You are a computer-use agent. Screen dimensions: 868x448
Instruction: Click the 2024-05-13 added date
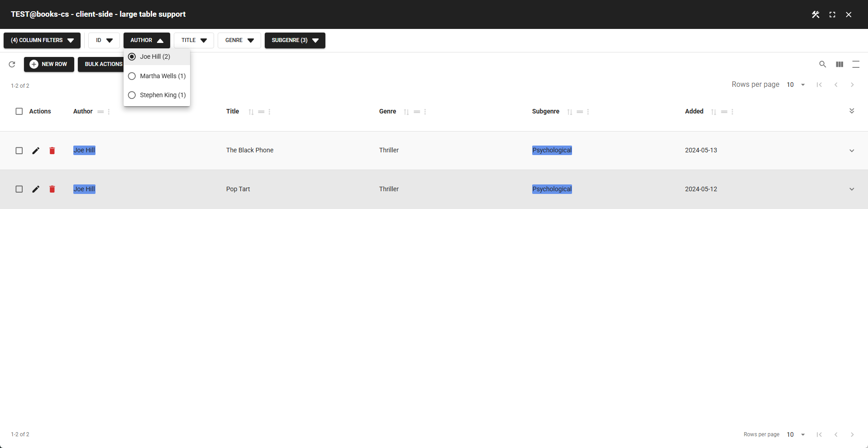701,150
